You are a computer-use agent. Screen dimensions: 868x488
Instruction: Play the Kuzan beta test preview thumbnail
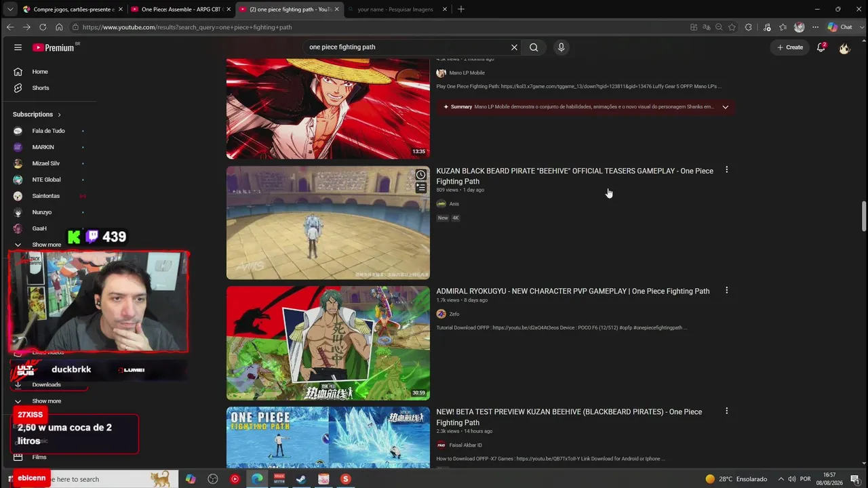click(328, 438)
